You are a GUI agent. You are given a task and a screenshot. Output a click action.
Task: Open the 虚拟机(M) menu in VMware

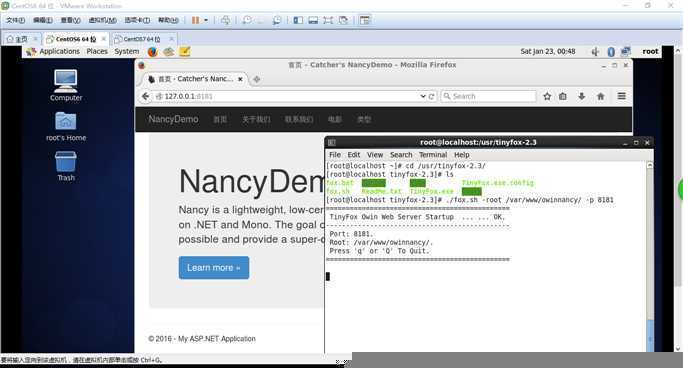[x=102, y=20]
